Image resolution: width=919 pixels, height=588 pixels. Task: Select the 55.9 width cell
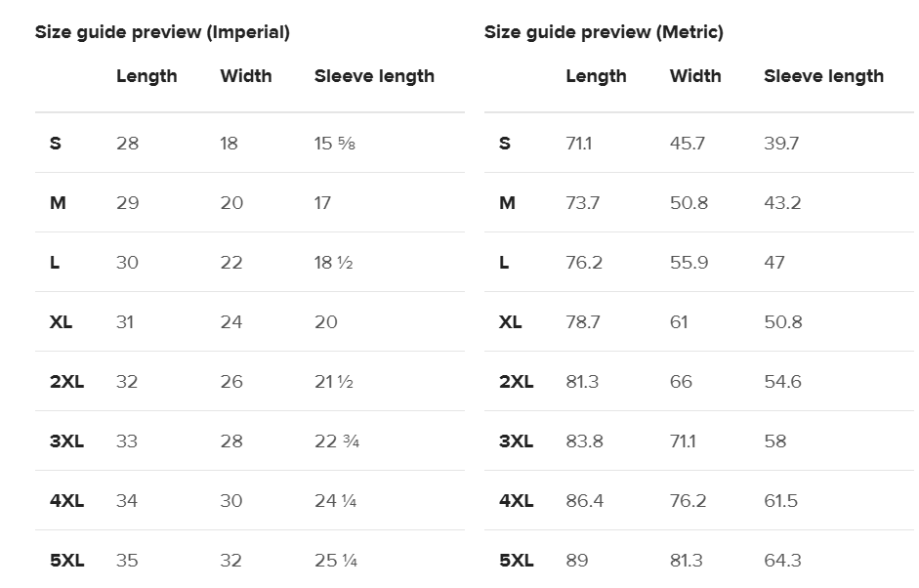689,263
